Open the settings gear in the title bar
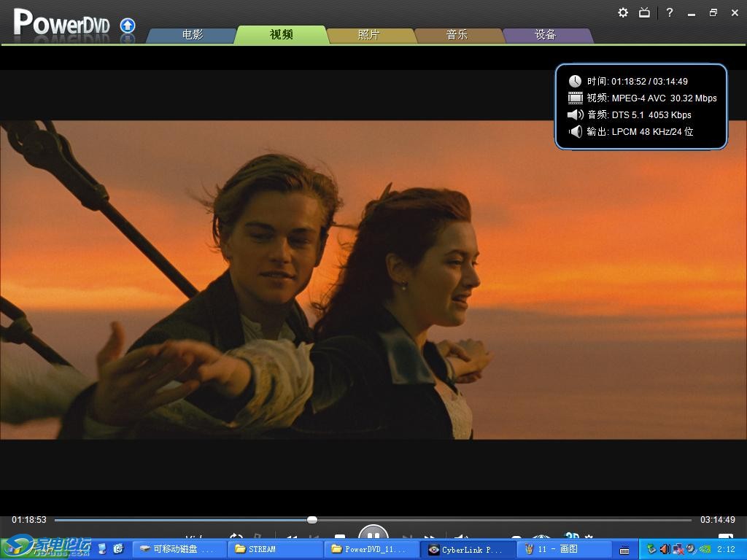 (623, 12)
